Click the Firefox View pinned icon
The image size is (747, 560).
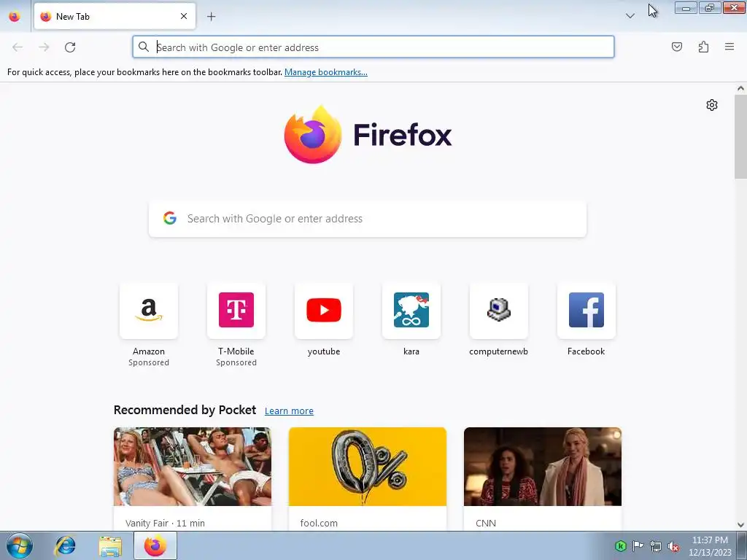pos(15,16)
